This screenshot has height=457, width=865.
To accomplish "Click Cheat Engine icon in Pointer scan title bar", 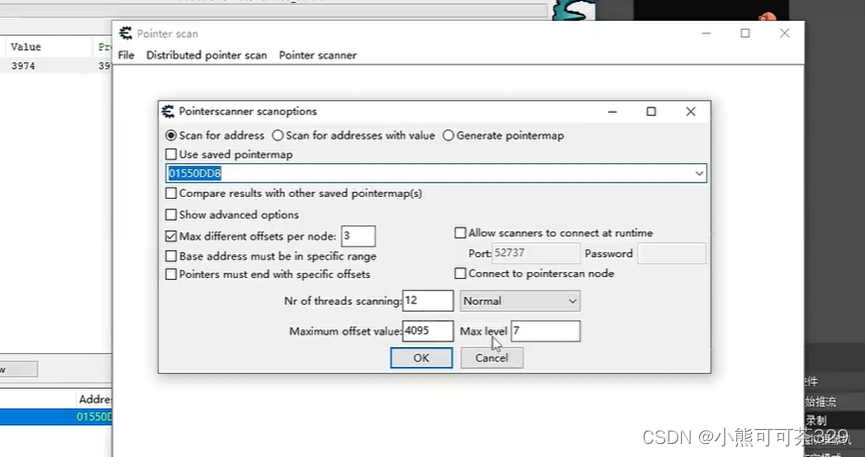I will click(x=126, y=33).
